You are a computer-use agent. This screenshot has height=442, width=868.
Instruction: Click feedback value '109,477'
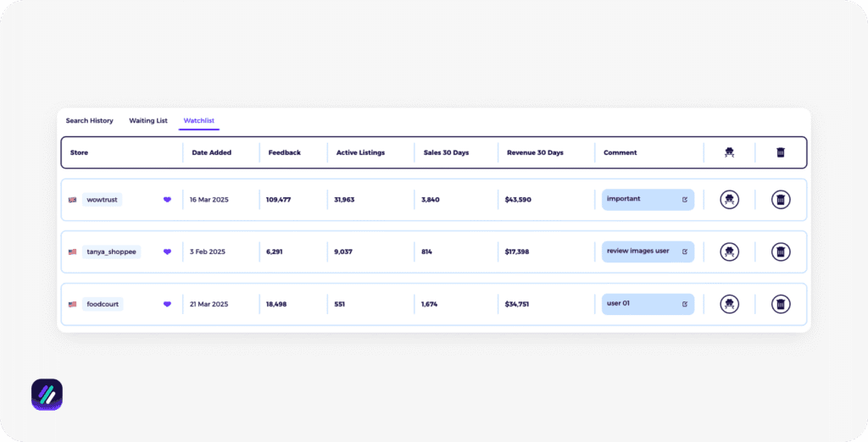tap(278, 200)
